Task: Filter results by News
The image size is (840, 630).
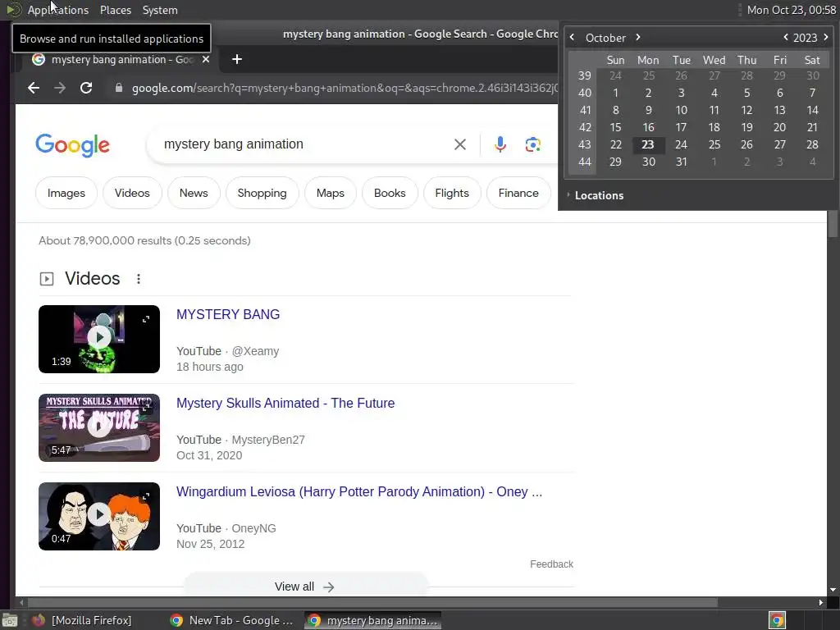Action: (x=194, y=193)
